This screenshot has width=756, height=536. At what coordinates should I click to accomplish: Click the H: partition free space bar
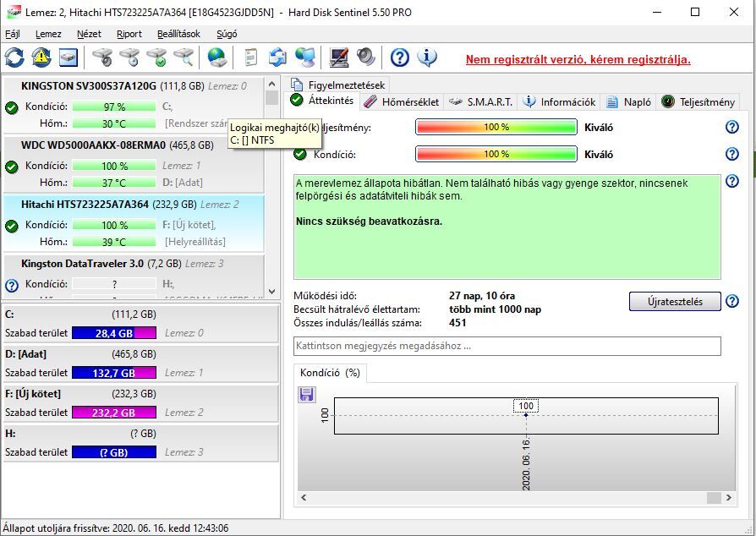[114, 452]
